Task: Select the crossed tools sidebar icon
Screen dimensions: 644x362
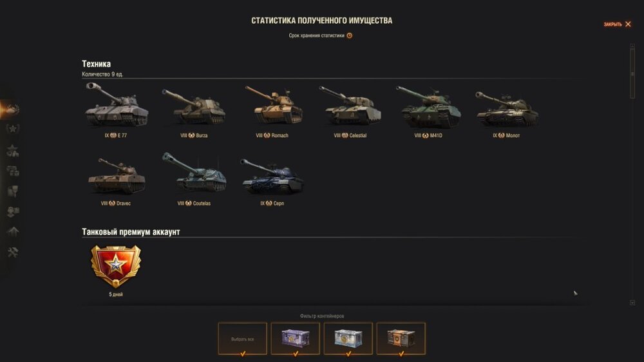Action: click(12, 252)
